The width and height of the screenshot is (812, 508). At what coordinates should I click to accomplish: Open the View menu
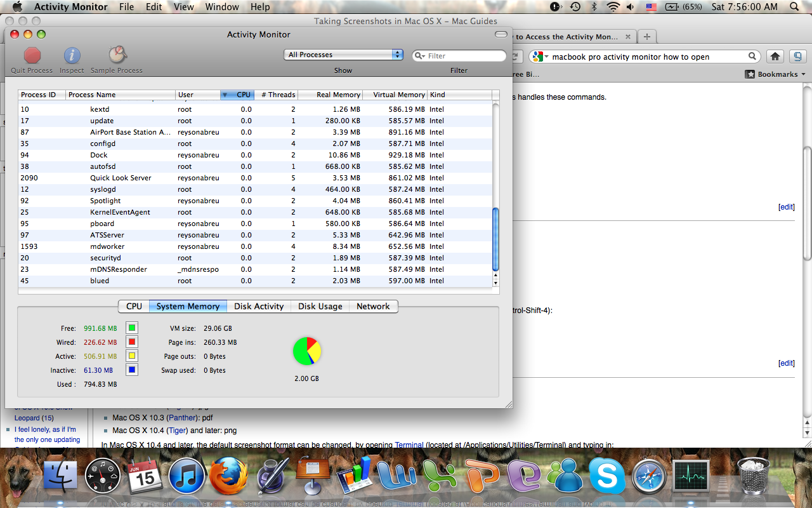(184, 7)
